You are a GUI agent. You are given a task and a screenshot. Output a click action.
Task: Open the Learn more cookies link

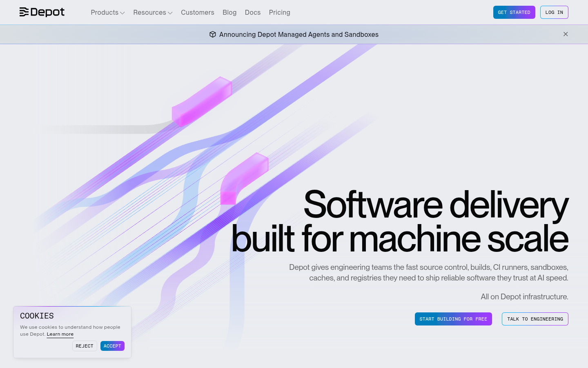(x=60, y=334)
